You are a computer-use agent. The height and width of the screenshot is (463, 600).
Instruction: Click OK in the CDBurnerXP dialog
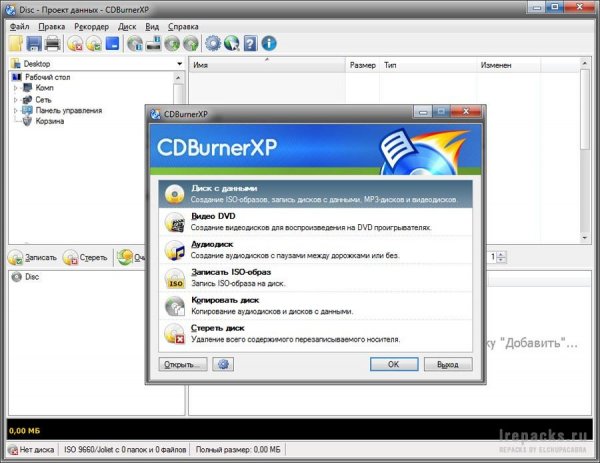pos(394,364)
